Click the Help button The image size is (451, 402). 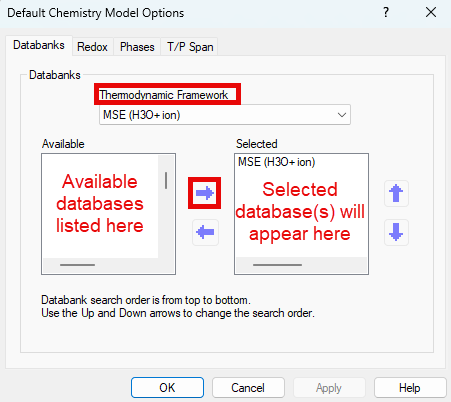[x=410, y=388]
